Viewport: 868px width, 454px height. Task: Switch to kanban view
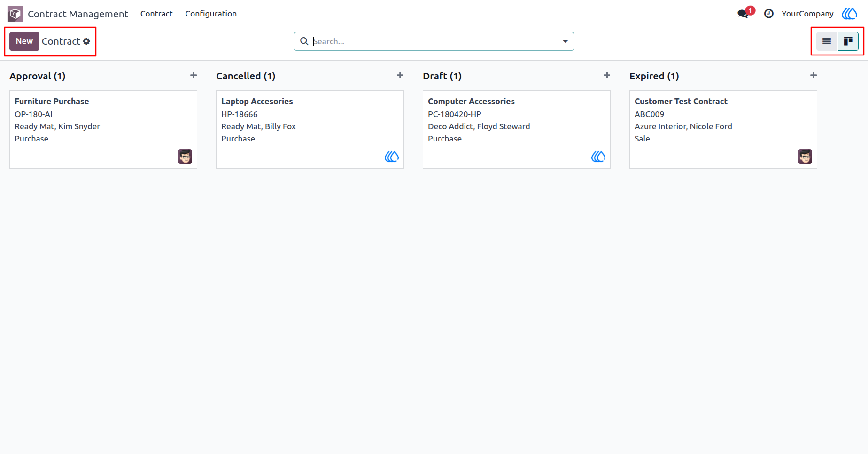point(848,41)
